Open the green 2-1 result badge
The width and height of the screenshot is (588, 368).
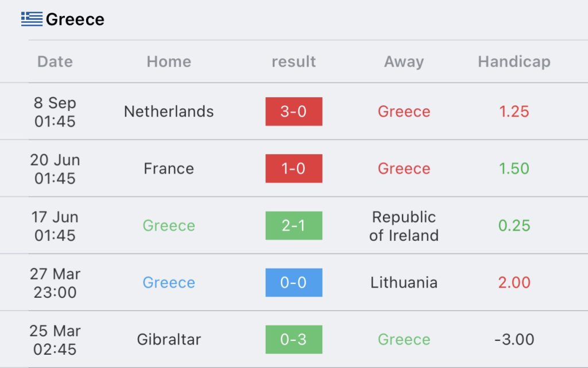293,225
